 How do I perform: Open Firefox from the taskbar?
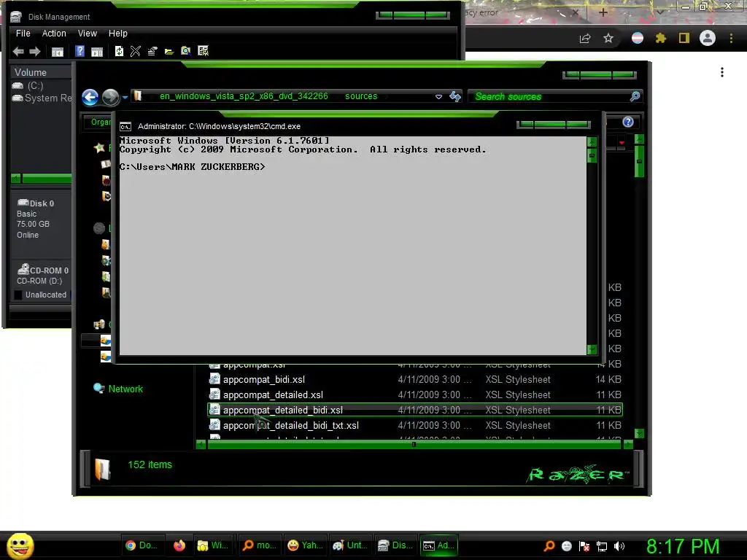179,545
